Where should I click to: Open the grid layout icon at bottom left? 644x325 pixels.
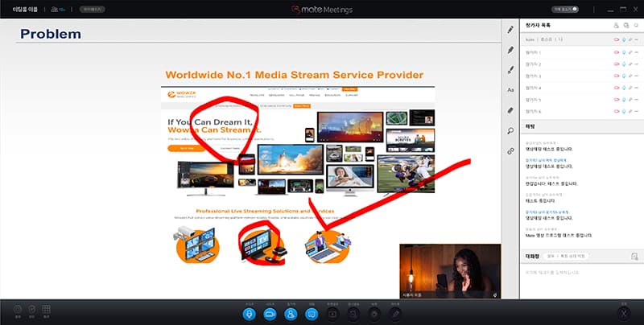[x=46, y=310]
